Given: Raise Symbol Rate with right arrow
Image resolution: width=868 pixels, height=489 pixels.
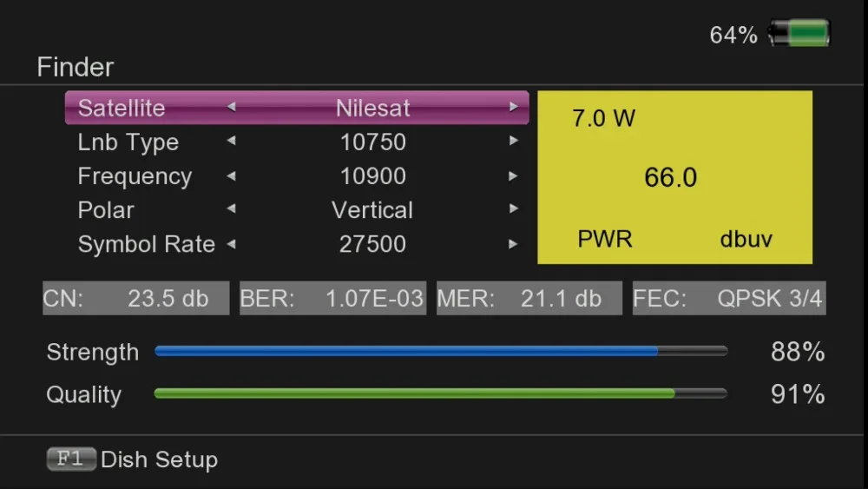Looking at the screenshot, I should pyautogui.click(x=513, y=244).
